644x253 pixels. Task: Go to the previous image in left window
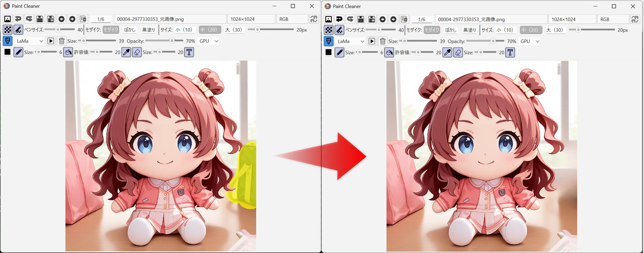coord(61,19)
